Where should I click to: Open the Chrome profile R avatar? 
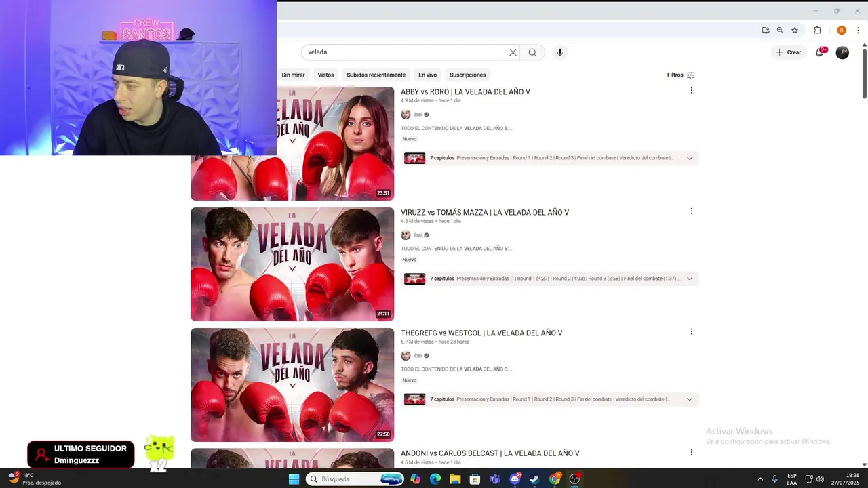(x=842, y=30)
